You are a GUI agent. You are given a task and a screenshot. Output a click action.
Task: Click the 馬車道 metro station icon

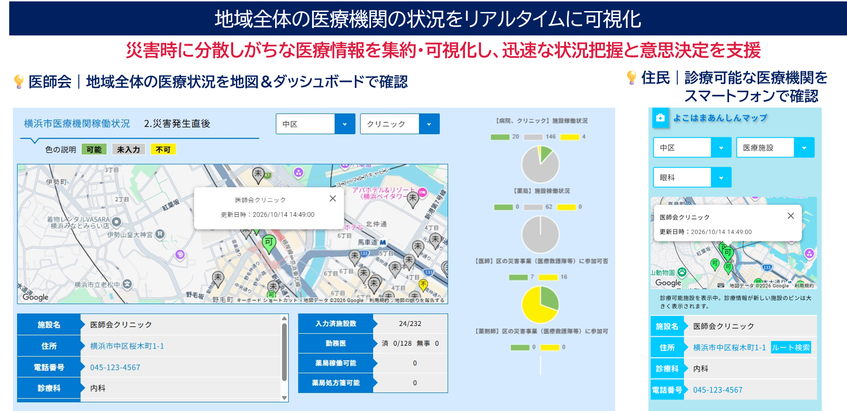(x=381, y=242)
